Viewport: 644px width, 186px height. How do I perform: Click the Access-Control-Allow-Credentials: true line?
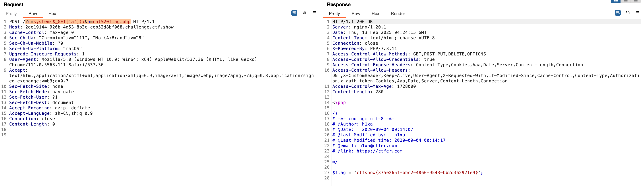point(383,59)
